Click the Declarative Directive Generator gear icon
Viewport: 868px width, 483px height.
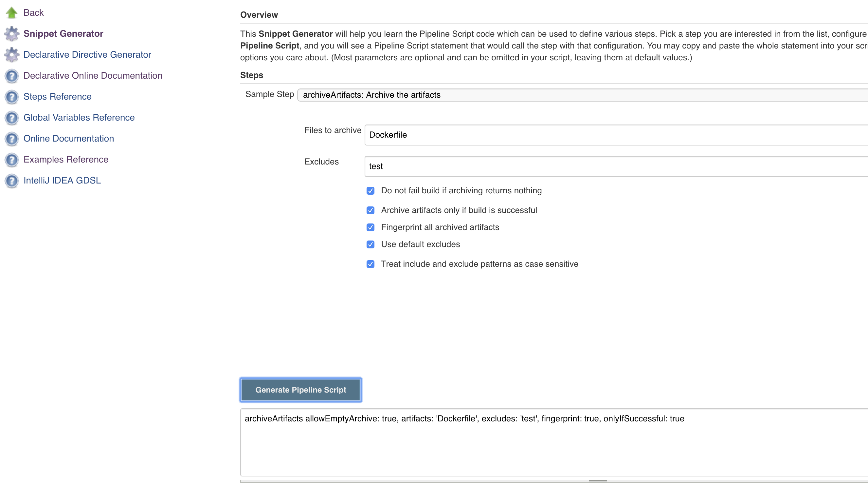[x=11, y=55]
